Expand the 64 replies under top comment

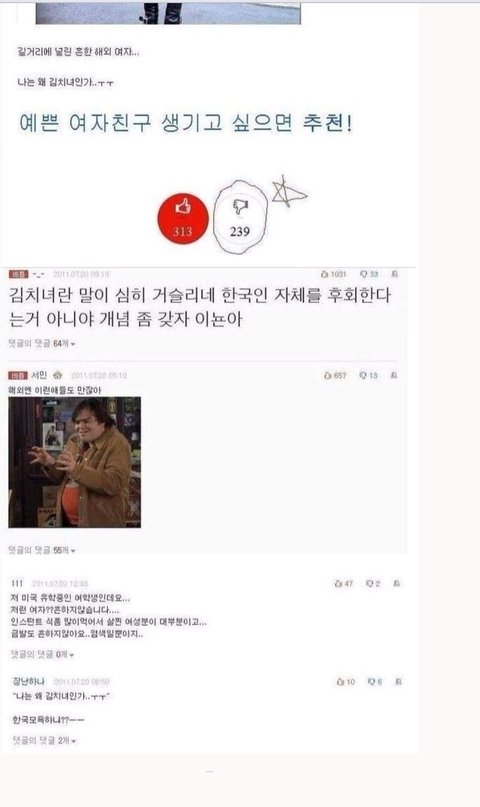click(42, 343)
